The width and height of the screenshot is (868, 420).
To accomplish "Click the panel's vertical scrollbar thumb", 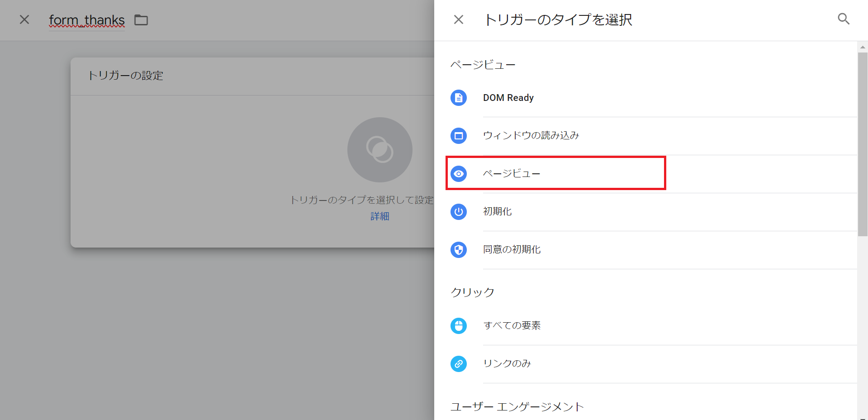I will coord(863,144).
